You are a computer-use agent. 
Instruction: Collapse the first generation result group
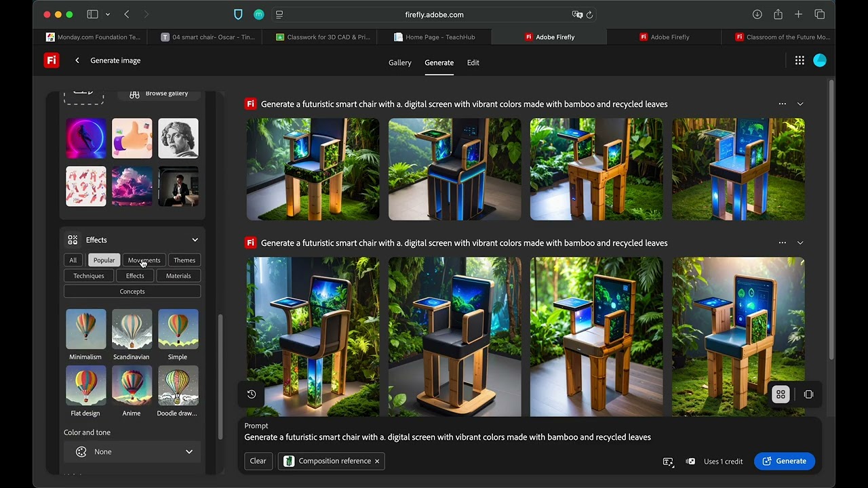pos(800,104)
